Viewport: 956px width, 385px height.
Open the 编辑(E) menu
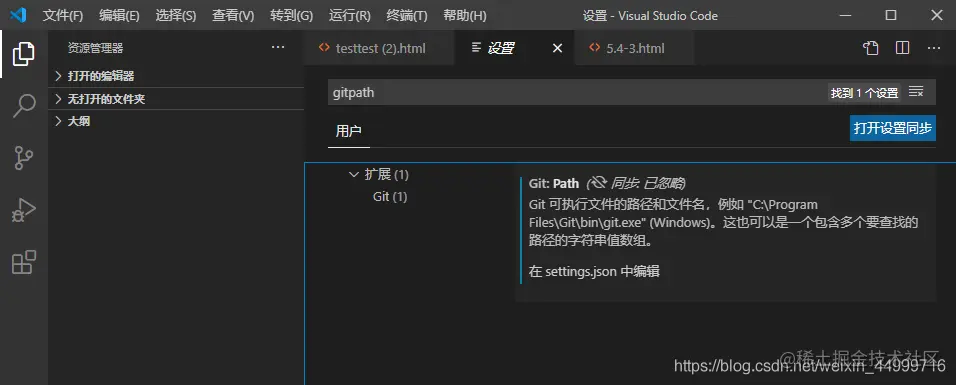pos(119,16)
